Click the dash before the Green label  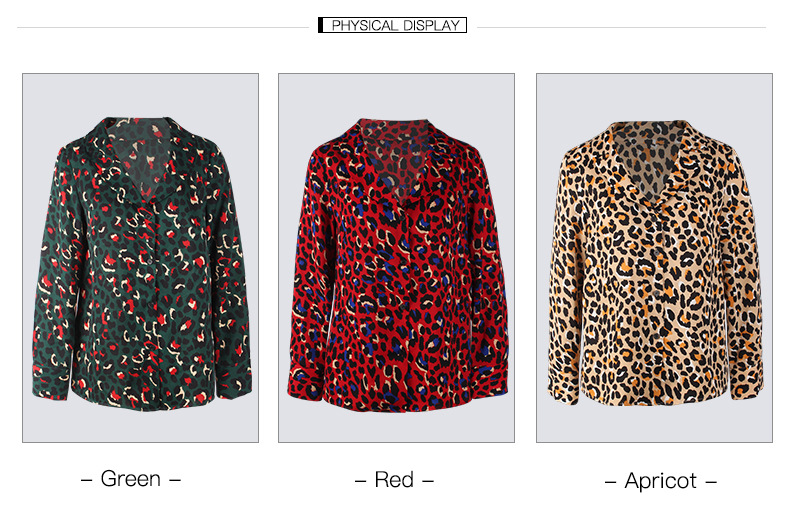click(x=86, y=480)
